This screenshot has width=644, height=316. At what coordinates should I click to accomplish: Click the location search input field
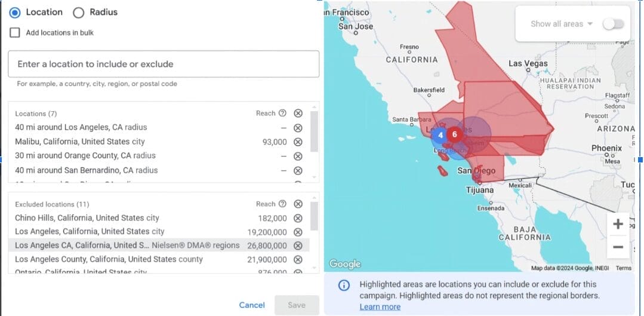pos(163,64)
